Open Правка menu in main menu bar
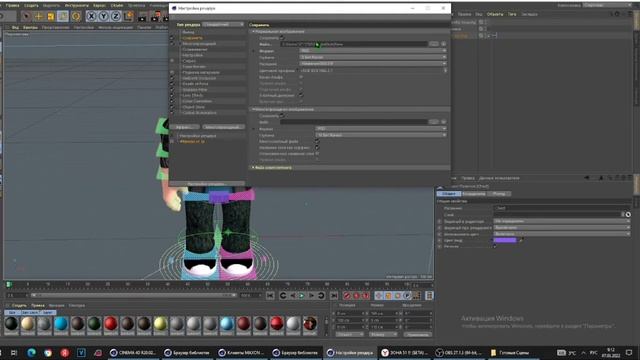This screenshot has height=360, width=640. 13,6
